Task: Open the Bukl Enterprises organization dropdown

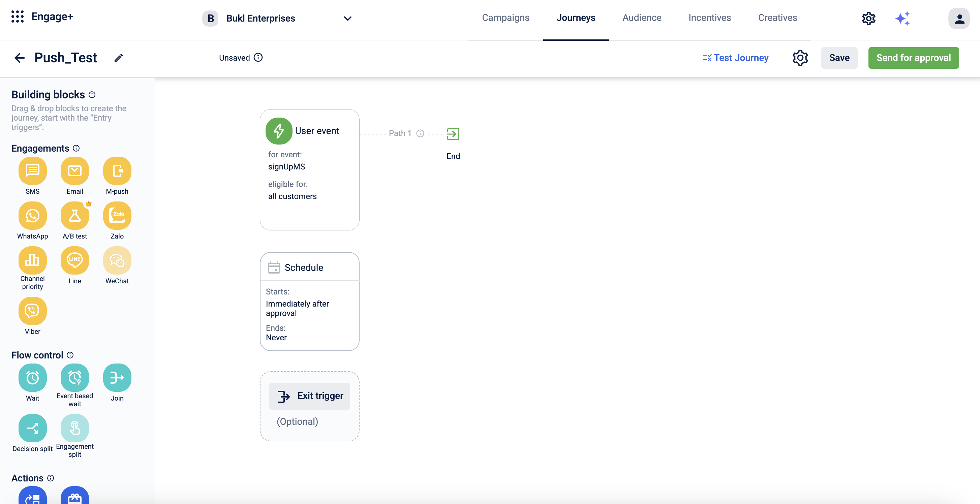Action: point(347,18)
